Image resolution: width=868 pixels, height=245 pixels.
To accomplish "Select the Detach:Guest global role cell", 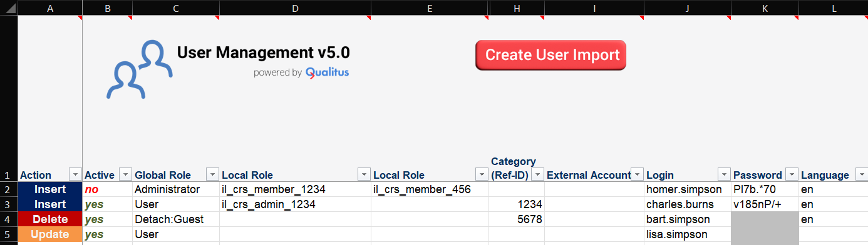I will coord(175,219).
